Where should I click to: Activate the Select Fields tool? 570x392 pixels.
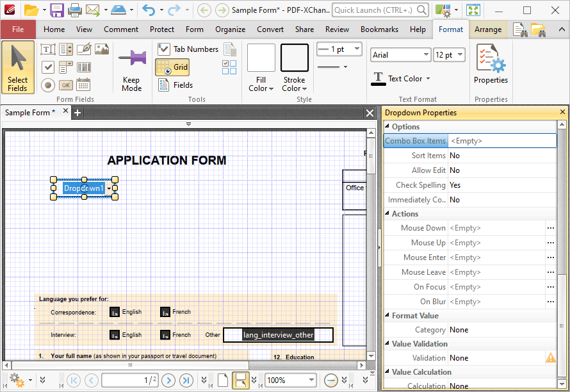pyautogui.click(x=18, y=68)
